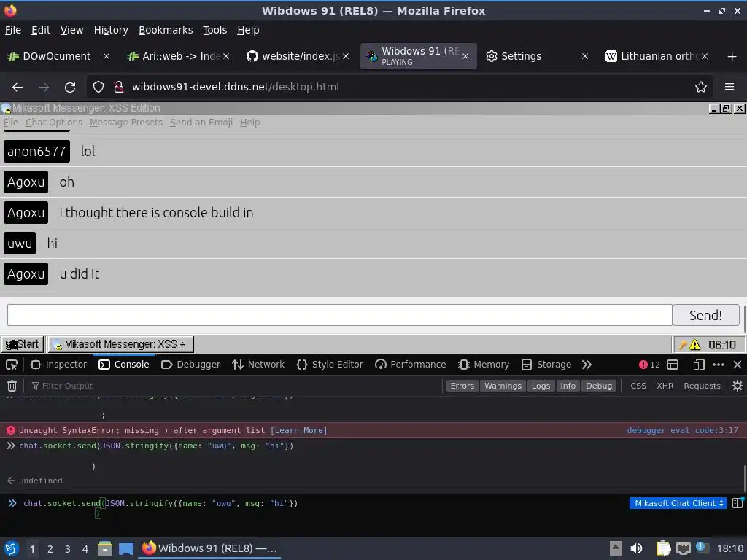
Task: Open the Learn More error link
Action: click(298, 430)
